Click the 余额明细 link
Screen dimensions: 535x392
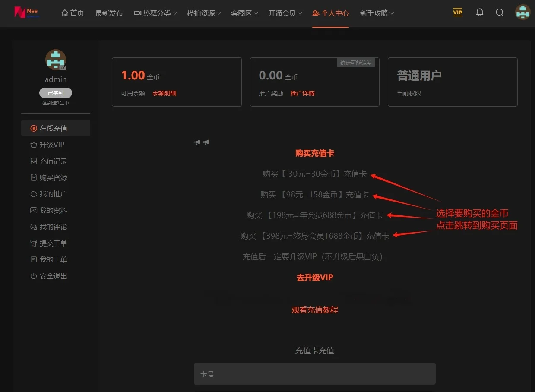[x=164, y=93]
